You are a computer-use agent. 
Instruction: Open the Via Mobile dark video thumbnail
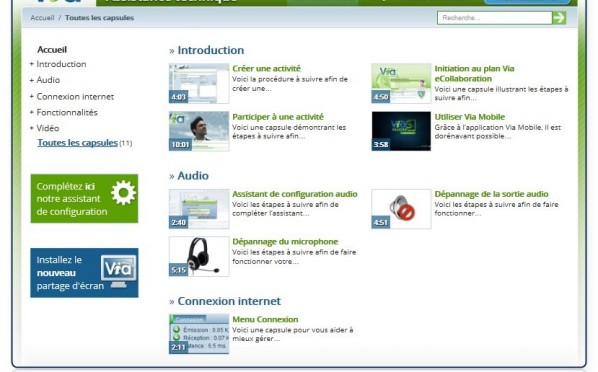401,131
